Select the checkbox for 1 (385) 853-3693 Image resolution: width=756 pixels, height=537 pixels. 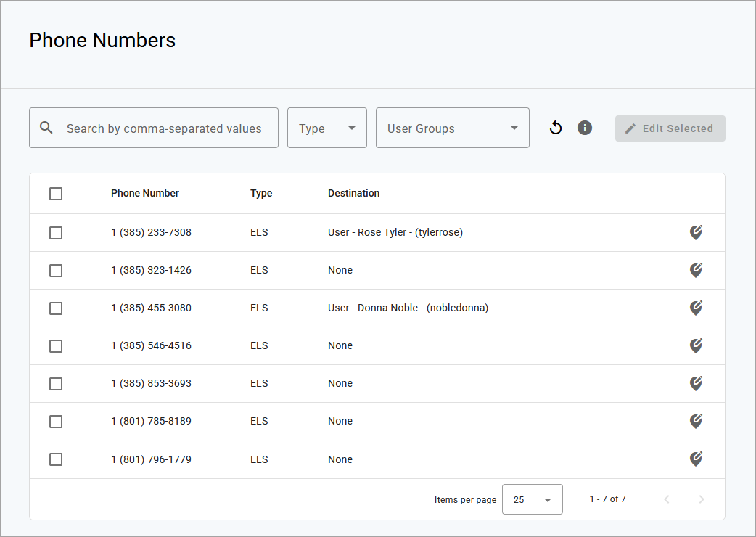[x=56, y=384]
